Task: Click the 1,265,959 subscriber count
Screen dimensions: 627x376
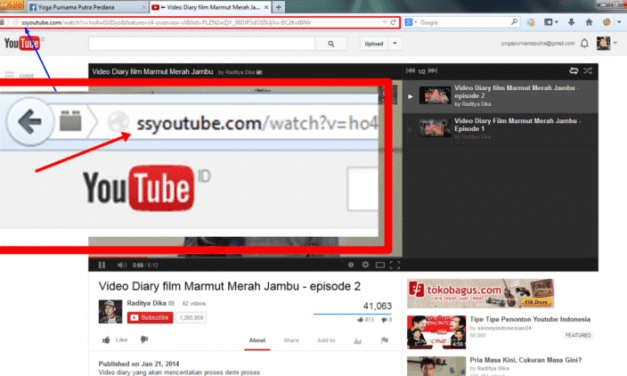Action: tap(191, 318)
